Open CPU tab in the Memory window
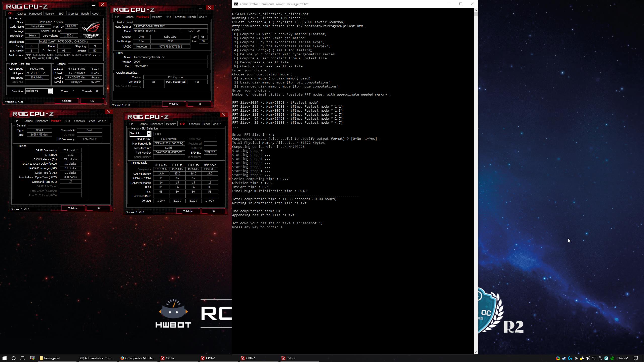This screenshot has width=644, height=362. tap(17, 121)
